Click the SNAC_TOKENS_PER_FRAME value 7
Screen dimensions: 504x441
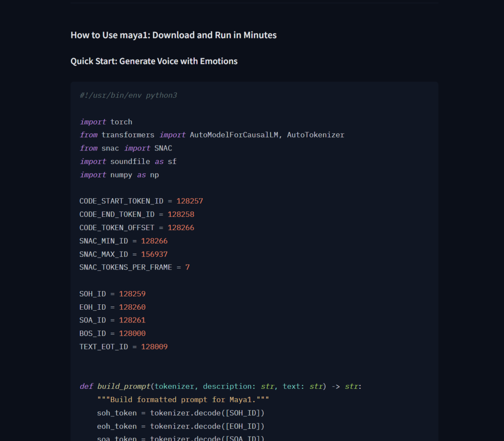pos(188,267)
